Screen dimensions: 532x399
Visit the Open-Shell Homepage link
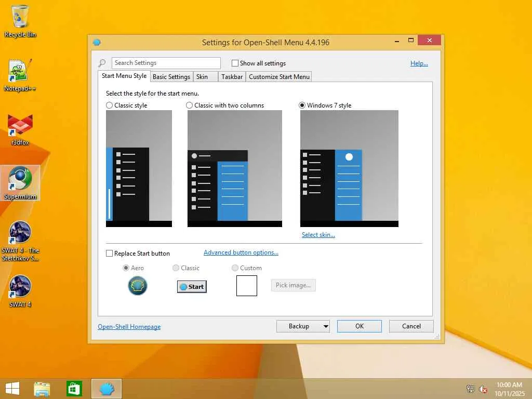(x=129, y=327)
